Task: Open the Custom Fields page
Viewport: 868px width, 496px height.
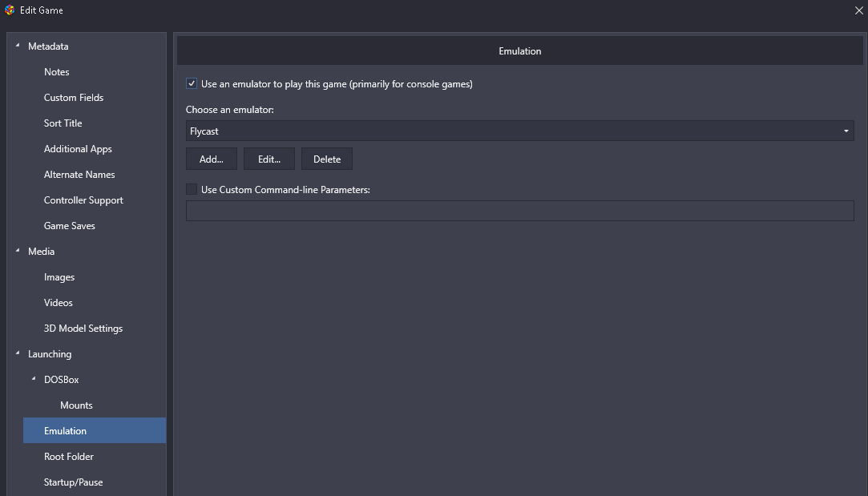Action: [x=74, y=98]
